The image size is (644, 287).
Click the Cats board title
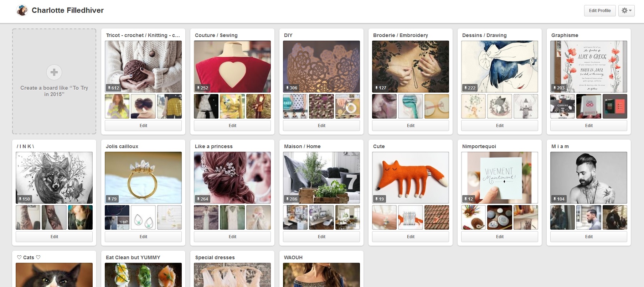point(29,257)
